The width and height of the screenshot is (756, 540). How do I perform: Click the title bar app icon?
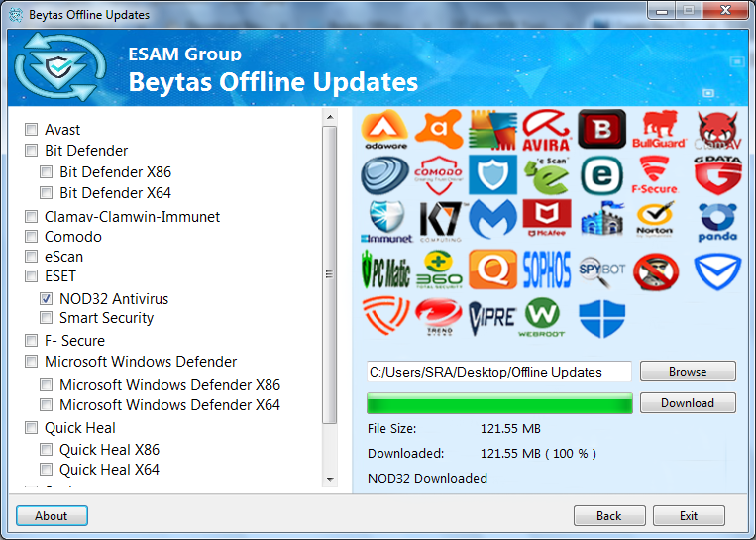(16, 15)
